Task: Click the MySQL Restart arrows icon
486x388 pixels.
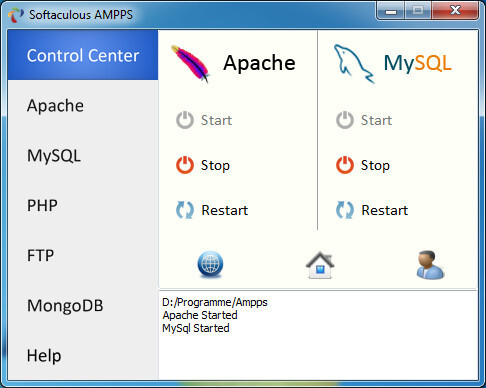Action: click(x=345, y=210)
